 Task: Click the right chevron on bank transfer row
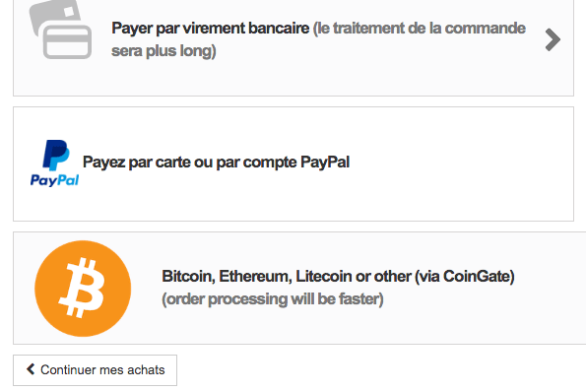553,39
